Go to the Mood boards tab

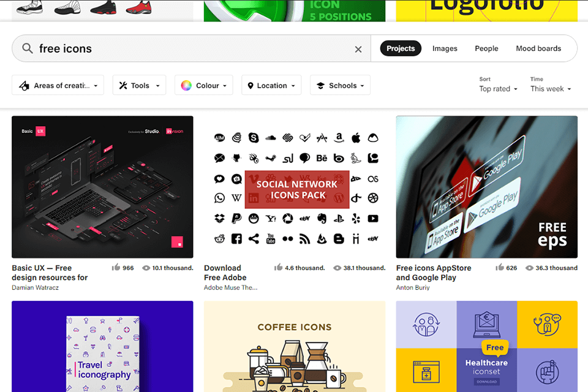538,48
